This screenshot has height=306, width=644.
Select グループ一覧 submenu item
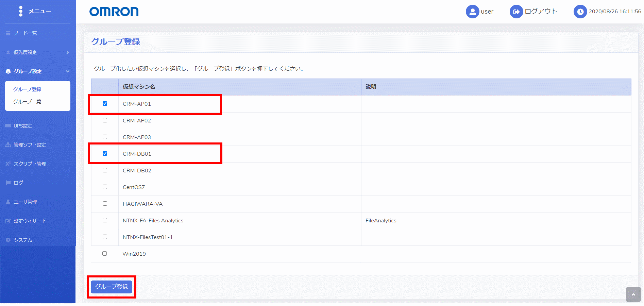click(x=27, y=102)
